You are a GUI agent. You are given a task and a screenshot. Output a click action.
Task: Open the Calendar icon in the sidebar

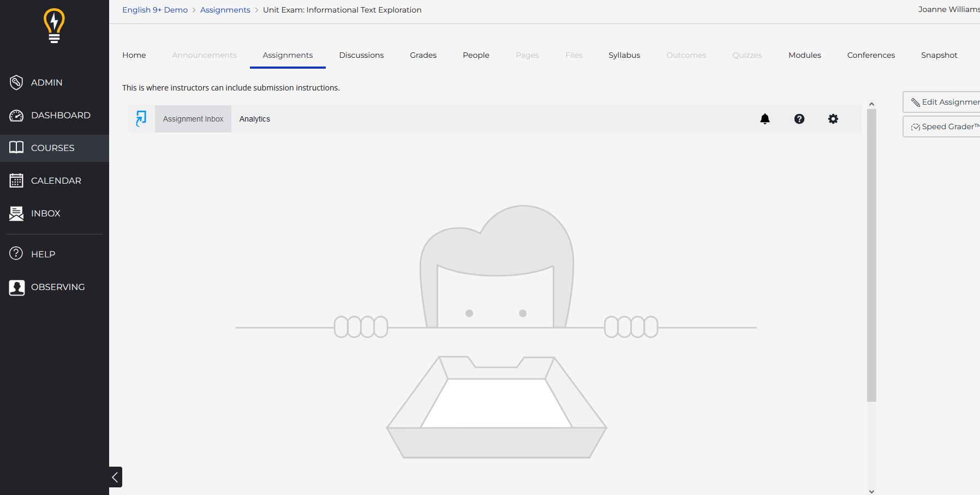tap(16, 180)
